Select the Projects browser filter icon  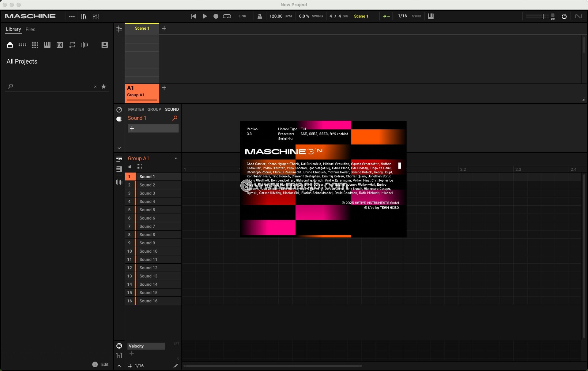point(10,45)
